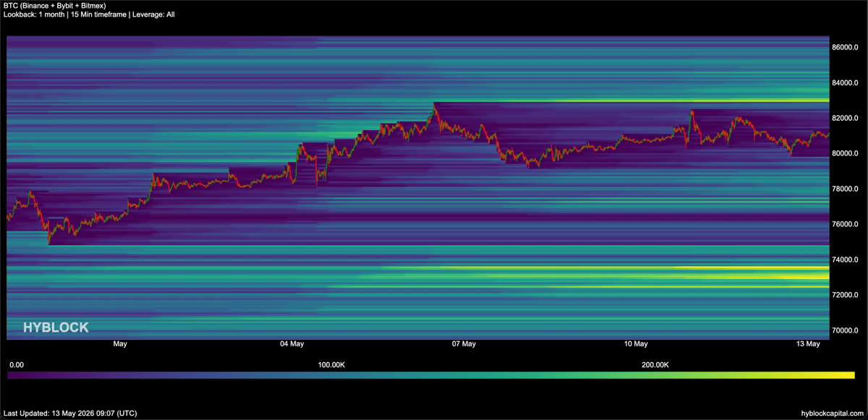Select the 04 May date marker
This screenshot has width=868, height=420.
292,344
